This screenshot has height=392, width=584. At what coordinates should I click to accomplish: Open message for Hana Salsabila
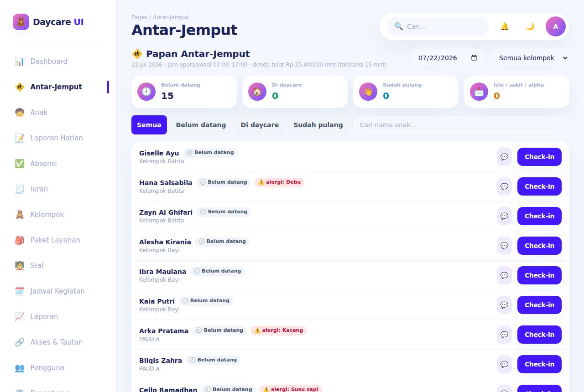504,186
